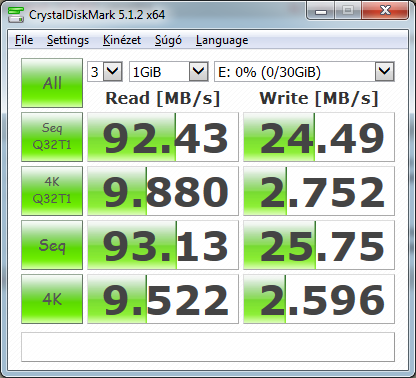416x378 pixels.
Task: Open the Súgó menu
Action: tap(168, 40)
